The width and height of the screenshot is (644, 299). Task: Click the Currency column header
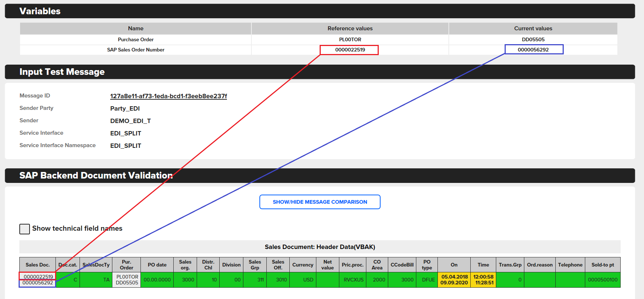302,265
